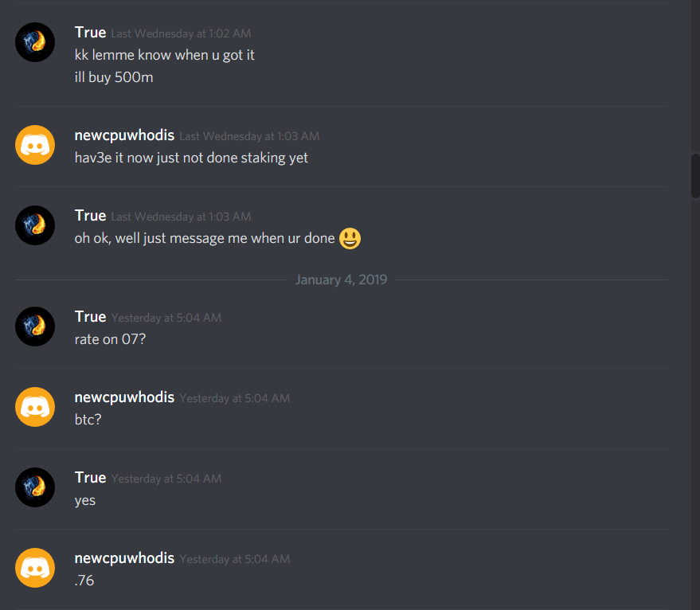
Task: Click username newcpuwhodis above '.76' message
Action: (124, 557)
